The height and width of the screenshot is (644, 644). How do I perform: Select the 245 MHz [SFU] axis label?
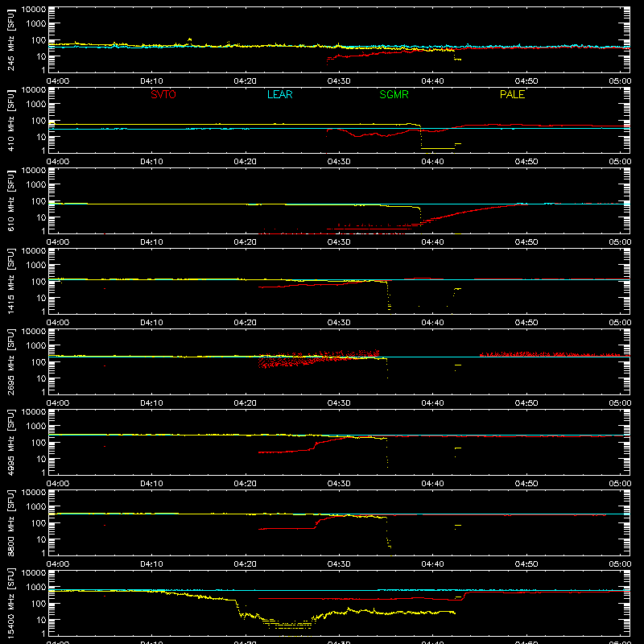10,39
